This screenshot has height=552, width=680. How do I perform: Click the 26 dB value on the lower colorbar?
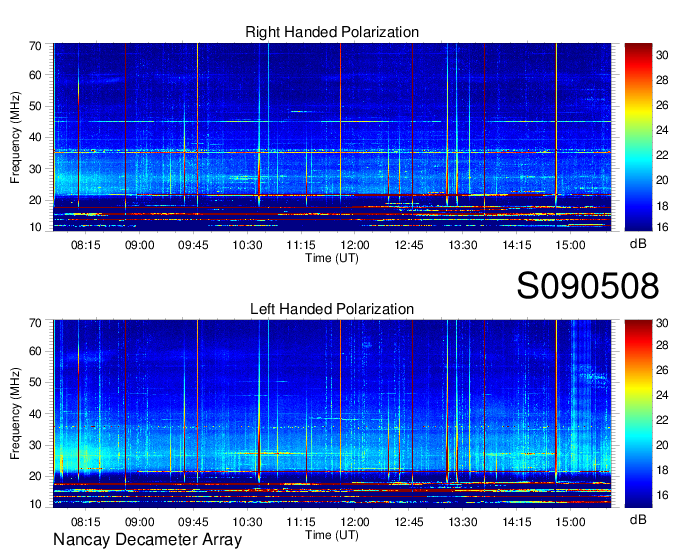tap(662, 370)
